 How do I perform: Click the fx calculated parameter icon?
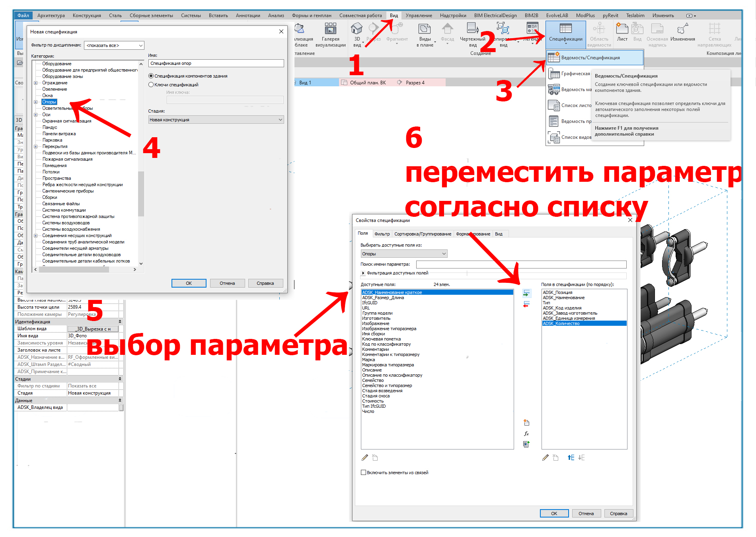click(526, 434)
